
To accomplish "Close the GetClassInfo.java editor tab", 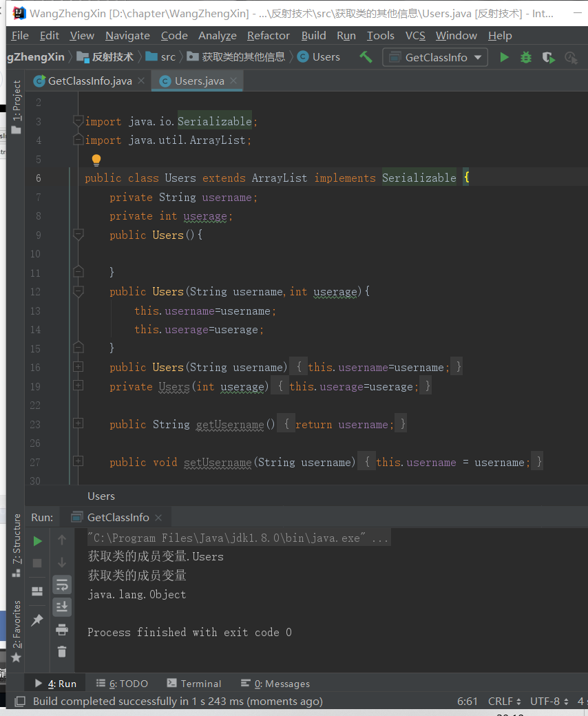I will 141,81.
